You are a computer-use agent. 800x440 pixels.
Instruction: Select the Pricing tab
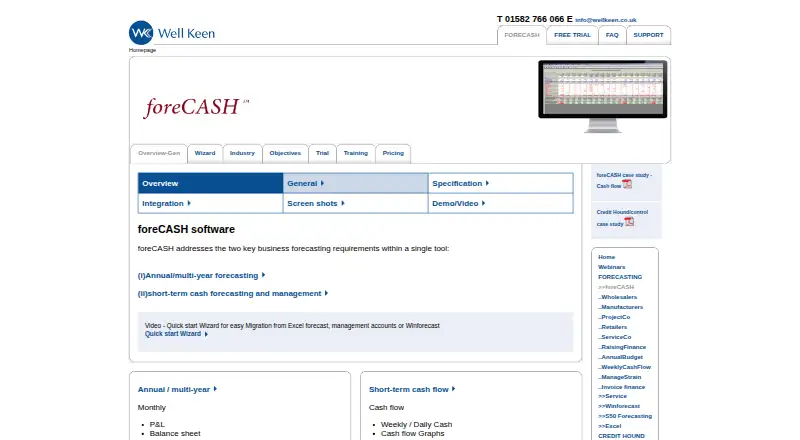tap(393, 153)
